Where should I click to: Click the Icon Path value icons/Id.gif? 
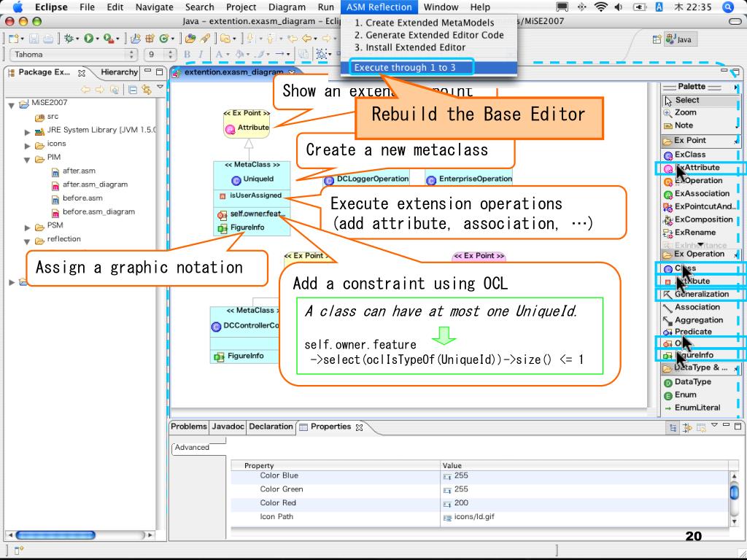click(x=474, y=516)
